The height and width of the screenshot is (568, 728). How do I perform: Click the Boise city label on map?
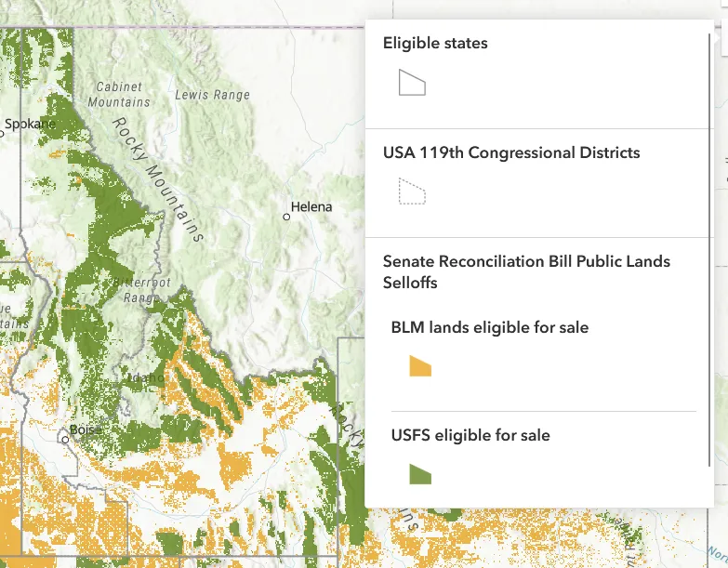pos(85,430)
